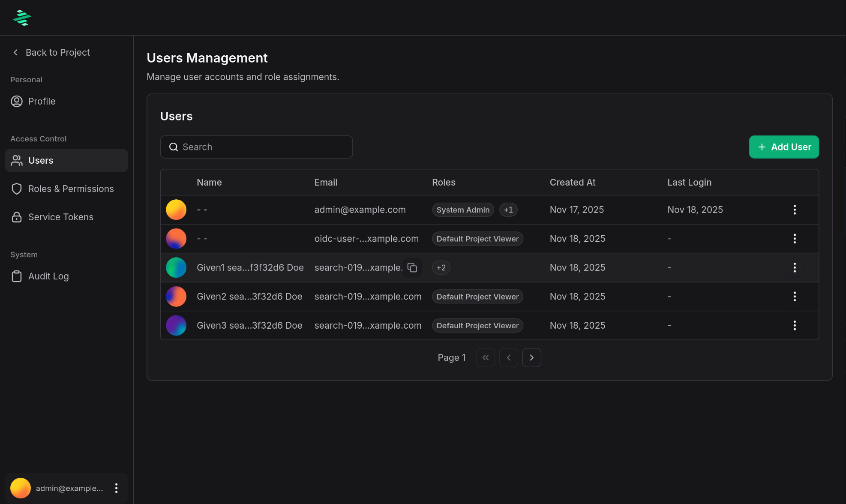Click the System Admin role badge

(x=463, y=210)
